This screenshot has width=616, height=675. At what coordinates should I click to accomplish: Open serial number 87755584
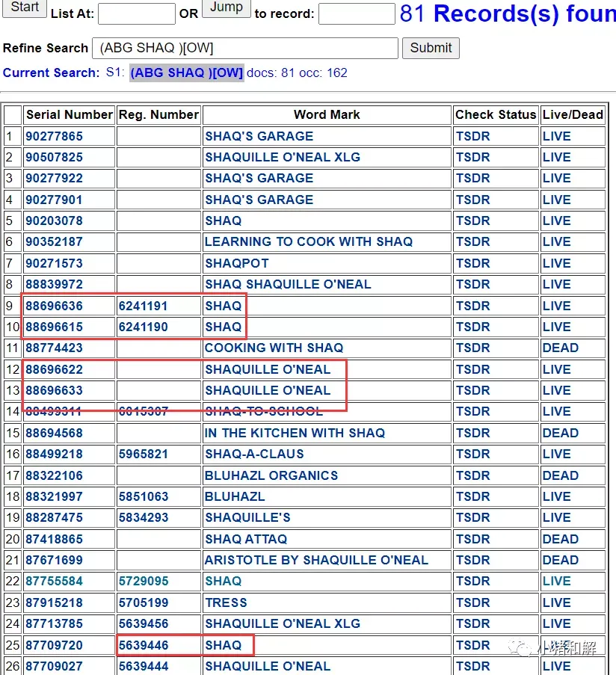[x=55, y=581]
